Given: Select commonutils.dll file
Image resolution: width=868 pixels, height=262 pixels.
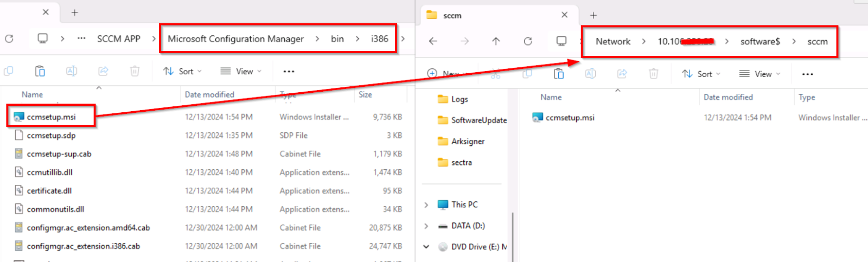Looking at the screenshot, I should point(55,209).
